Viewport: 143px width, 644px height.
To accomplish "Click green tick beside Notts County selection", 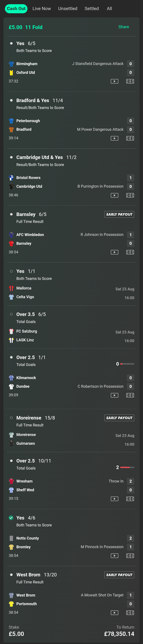I will (11, 518).
